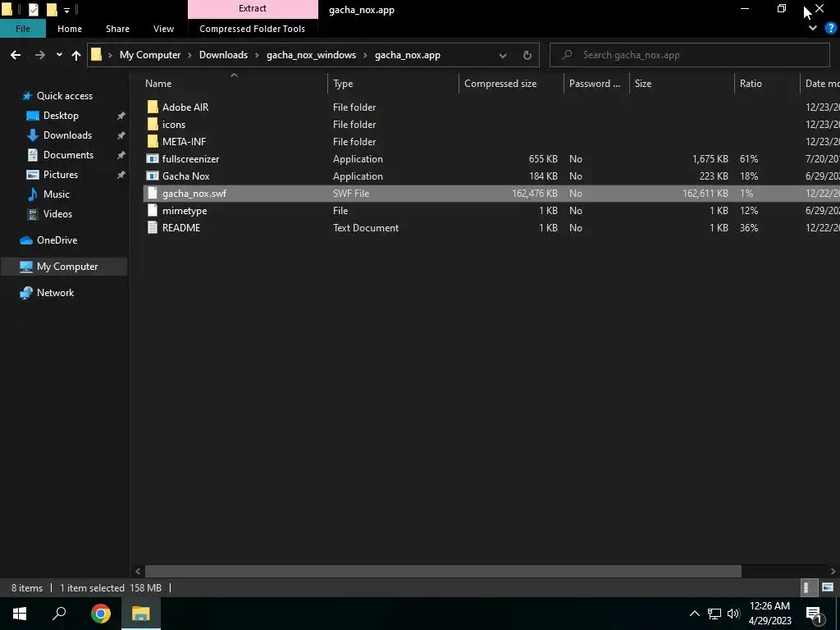
Task: Sort by the Password column header
Action: (594, 84)
